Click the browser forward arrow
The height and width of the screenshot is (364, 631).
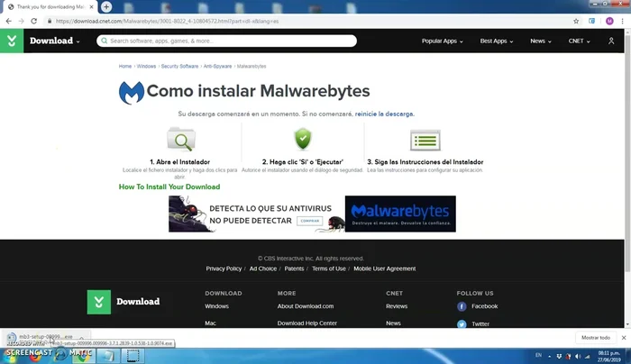(21, 21)
